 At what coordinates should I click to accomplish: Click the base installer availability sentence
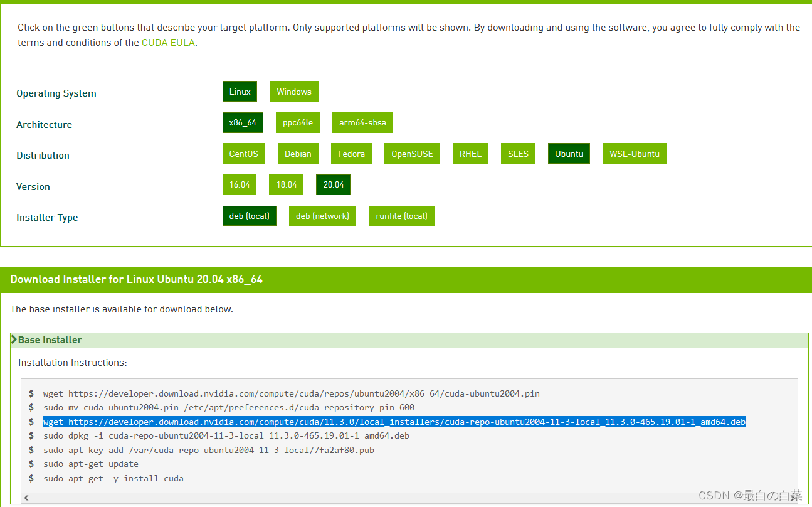(x=122, y=309)
